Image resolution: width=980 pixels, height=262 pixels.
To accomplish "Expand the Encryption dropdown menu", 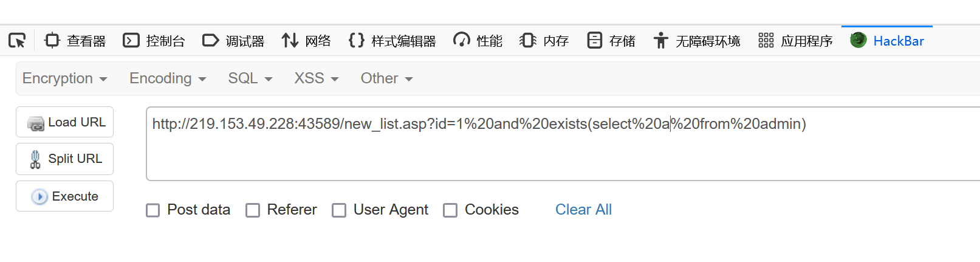I will click(x=65, y=78).
